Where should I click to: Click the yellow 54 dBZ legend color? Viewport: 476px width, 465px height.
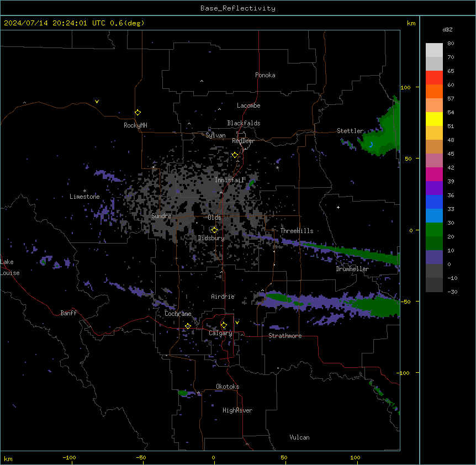point(434,119)
